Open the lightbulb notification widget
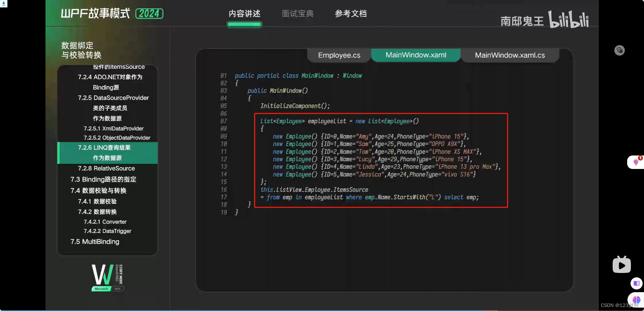Screen dimensions: 644x311 point(636,162)
